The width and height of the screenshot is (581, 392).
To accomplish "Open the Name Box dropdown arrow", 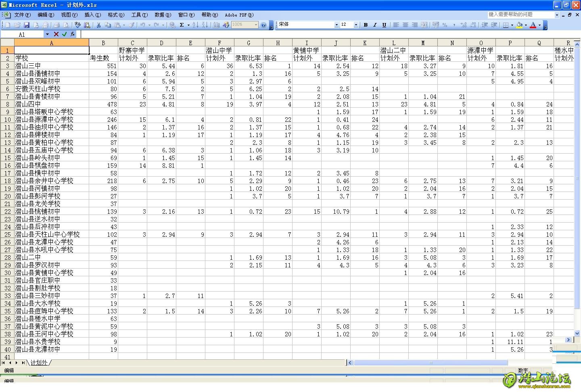I will click(47, 34).
